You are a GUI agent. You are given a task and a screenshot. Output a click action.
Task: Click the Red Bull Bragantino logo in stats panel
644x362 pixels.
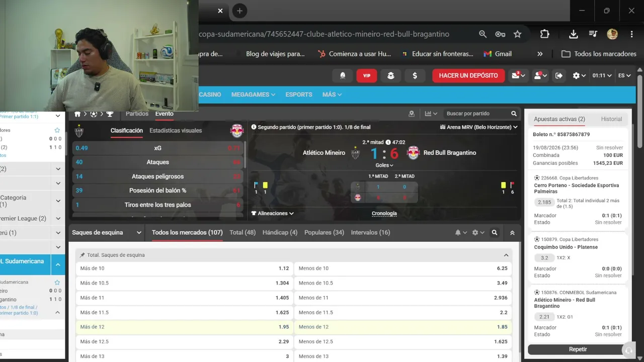[x=237, y=131]
